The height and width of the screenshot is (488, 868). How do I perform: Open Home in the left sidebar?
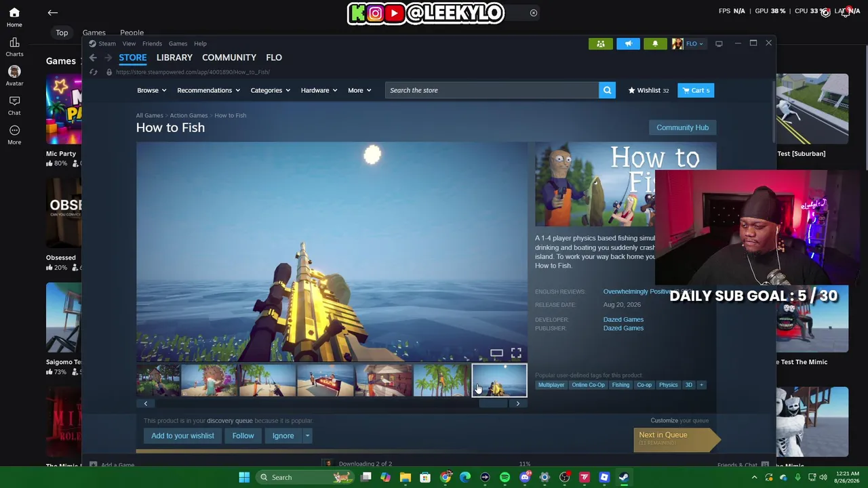[14, 18]
